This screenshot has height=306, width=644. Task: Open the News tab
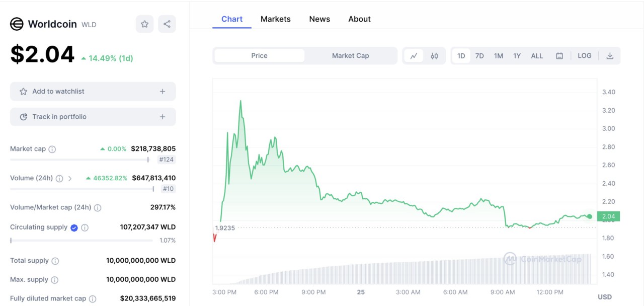coord(319,19)
